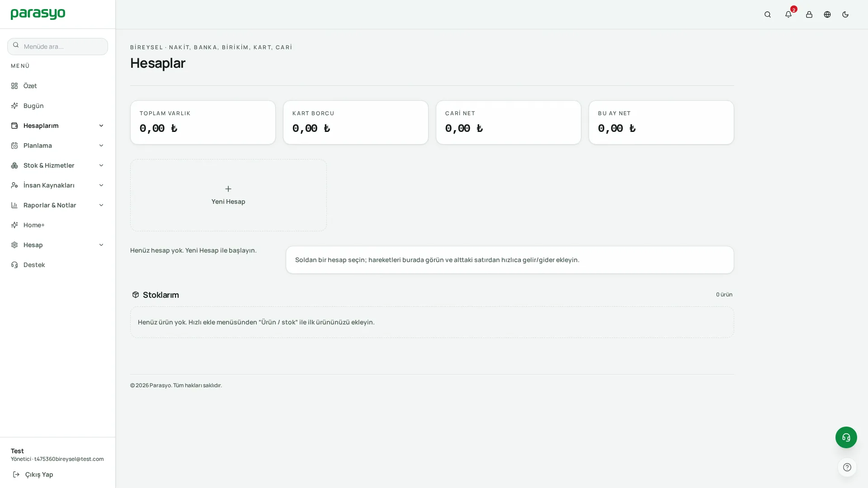Open notifications bell with 2 badge
Screen dimensions: 868x488
[788, 14]
